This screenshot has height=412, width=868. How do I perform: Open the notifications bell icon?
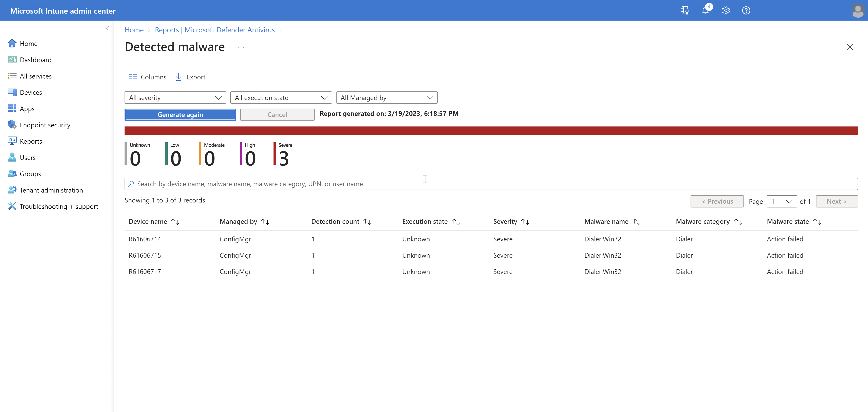tap(705, 10)
